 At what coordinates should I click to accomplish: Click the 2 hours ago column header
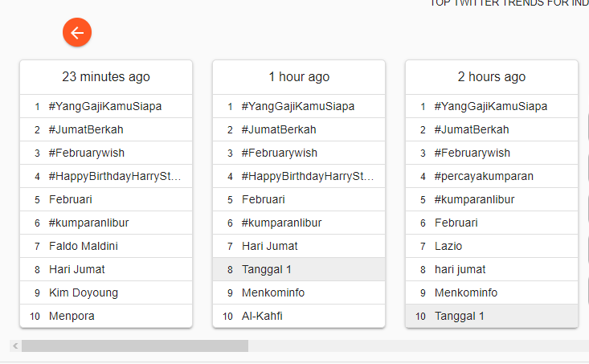(x=492, y=77)
